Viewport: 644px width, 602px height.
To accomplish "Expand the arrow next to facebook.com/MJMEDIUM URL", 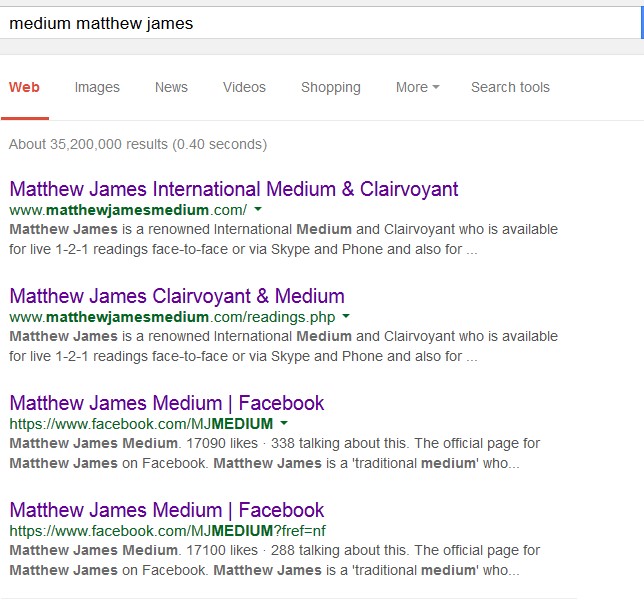I will pos(284,423).
